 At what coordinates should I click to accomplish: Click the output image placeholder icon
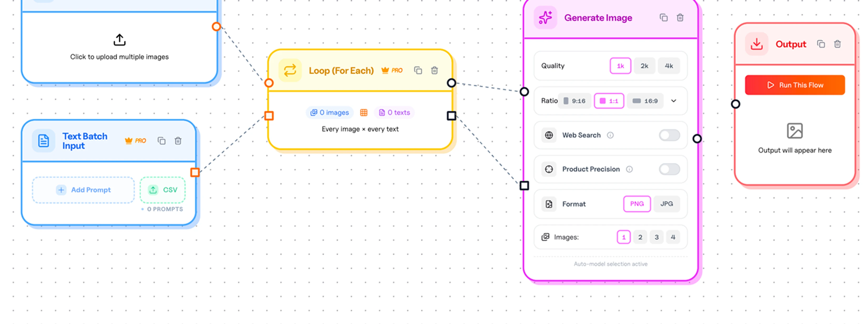[x=795, y=131]
